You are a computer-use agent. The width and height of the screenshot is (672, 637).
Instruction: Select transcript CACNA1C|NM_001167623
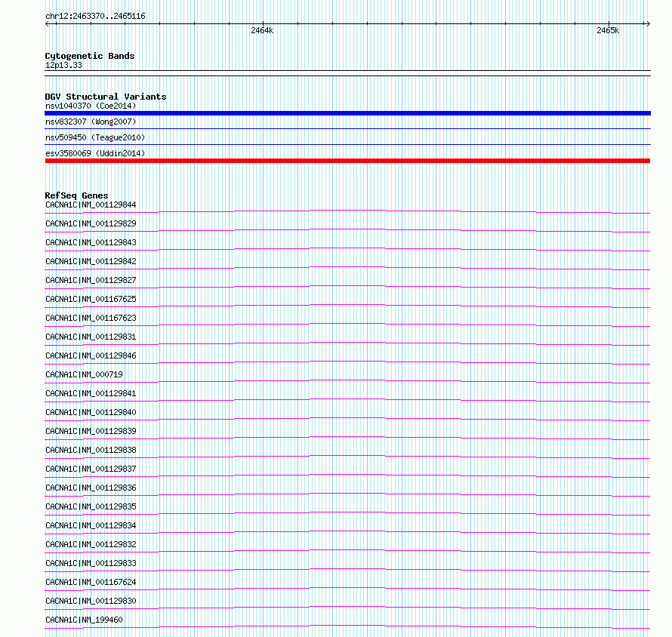coord(91,318)
